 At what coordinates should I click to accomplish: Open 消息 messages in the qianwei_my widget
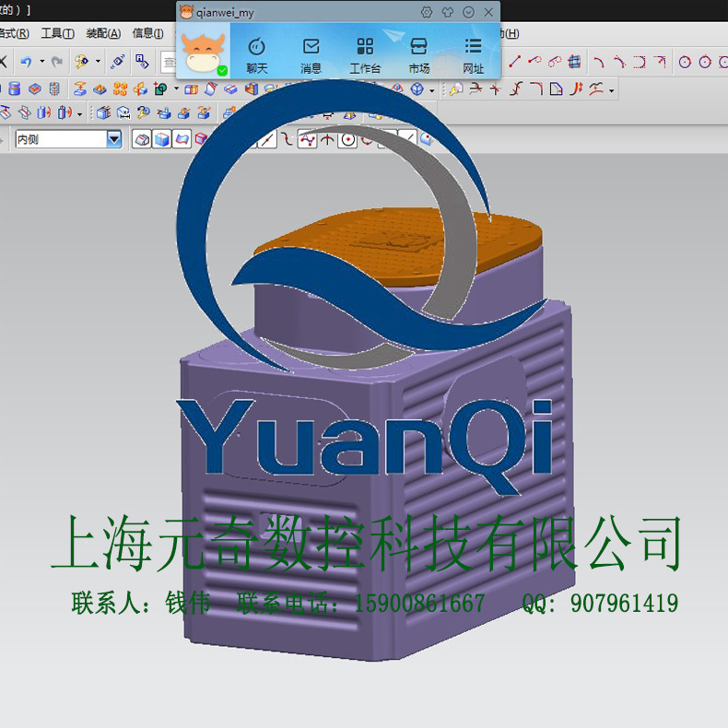coord(311,56)
